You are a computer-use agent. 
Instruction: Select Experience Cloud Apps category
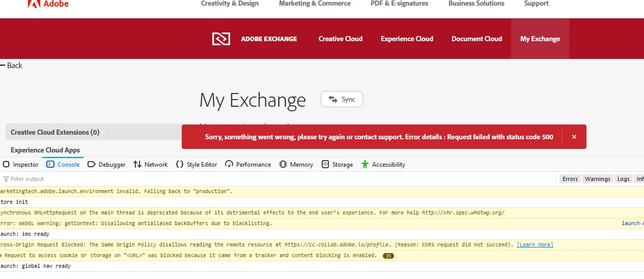45,150
